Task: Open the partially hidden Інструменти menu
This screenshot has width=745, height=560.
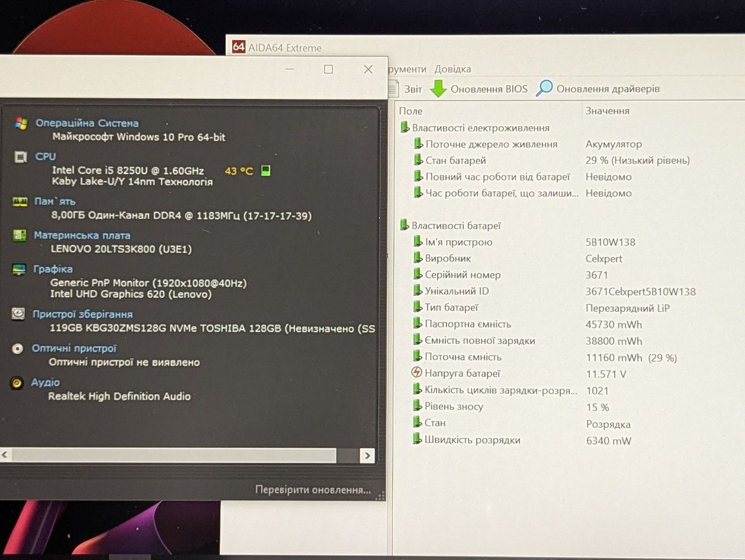Action: click(x=407, y=69)
